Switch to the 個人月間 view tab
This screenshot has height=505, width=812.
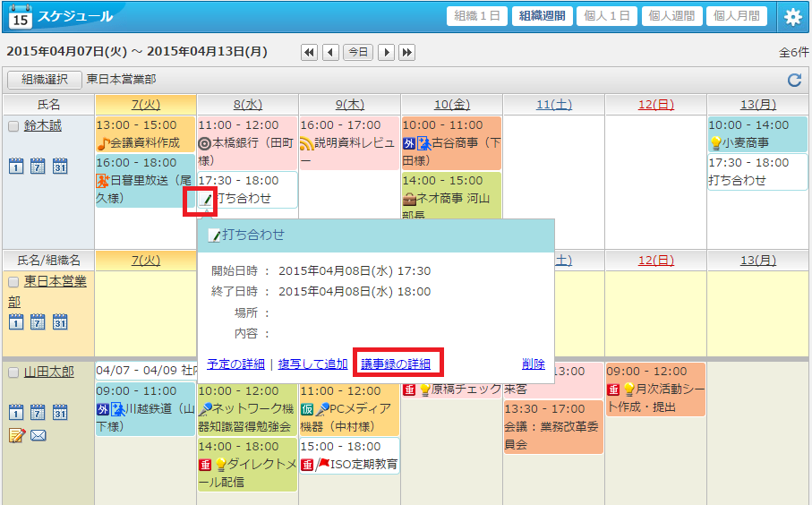[737, 16]
